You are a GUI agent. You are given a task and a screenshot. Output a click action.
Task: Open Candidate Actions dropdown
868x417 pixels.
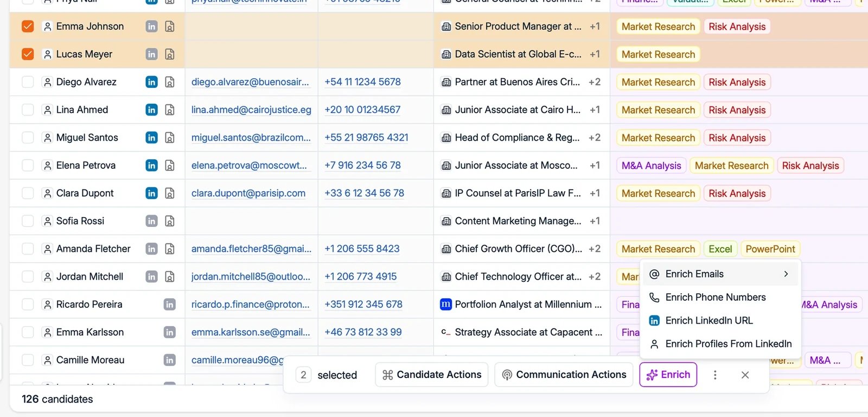[x=432, y=375]
